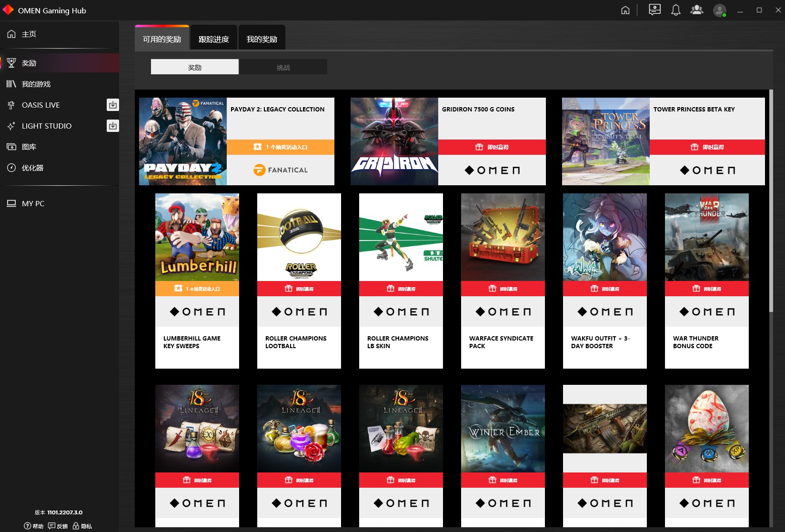Click War Thunder red instant win bar
Viewport: 785px width, 532px height.
click(707, 289)
